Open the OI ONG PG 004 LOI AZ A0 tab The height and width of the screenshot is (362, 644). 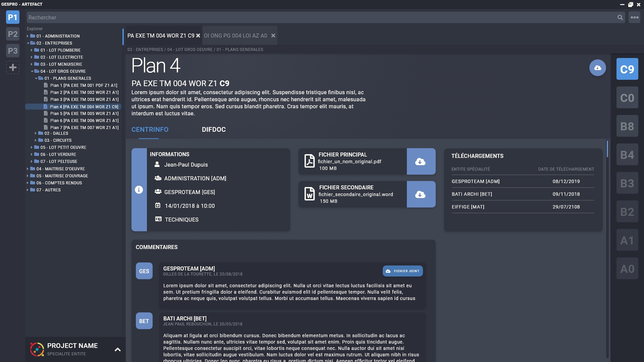235,36
